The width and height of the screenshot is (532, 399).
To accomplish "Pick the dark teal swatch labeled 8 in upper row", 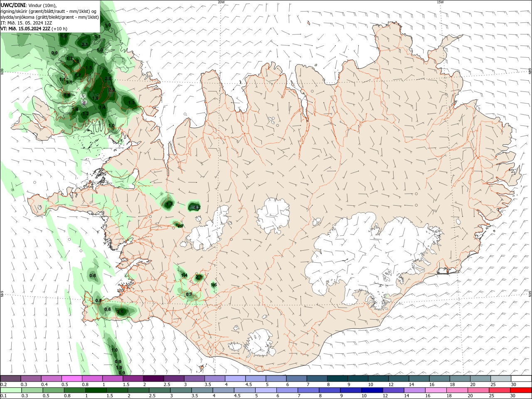I will pos(337,379).
